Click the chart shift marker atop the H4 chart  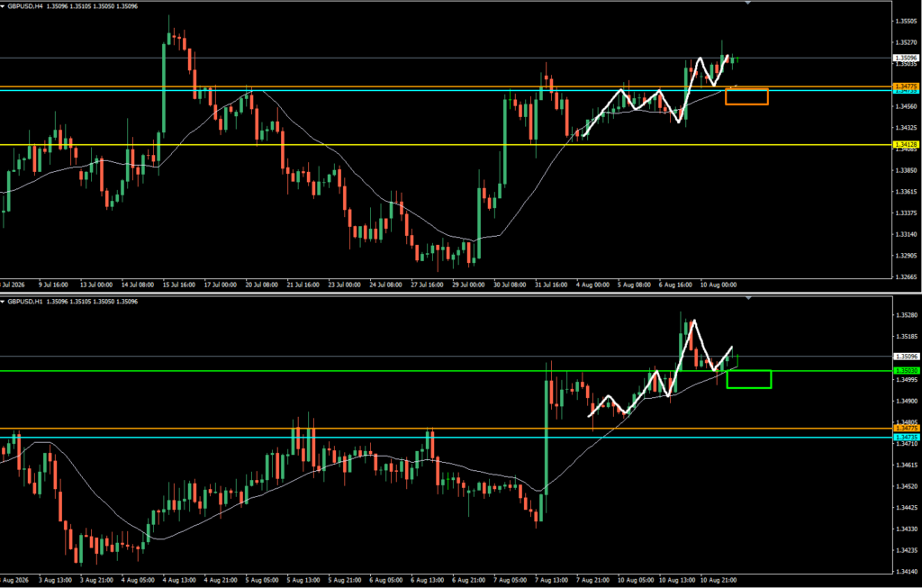point(748,3)
